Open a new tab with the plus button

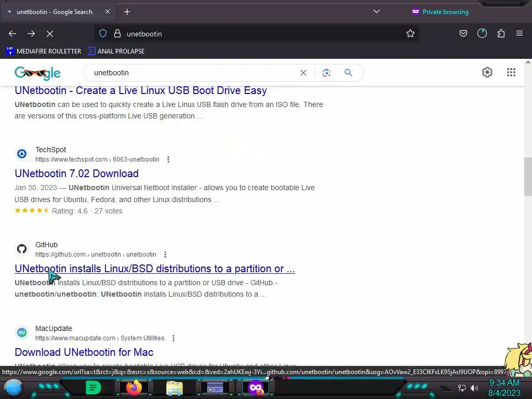click(127, 12)
